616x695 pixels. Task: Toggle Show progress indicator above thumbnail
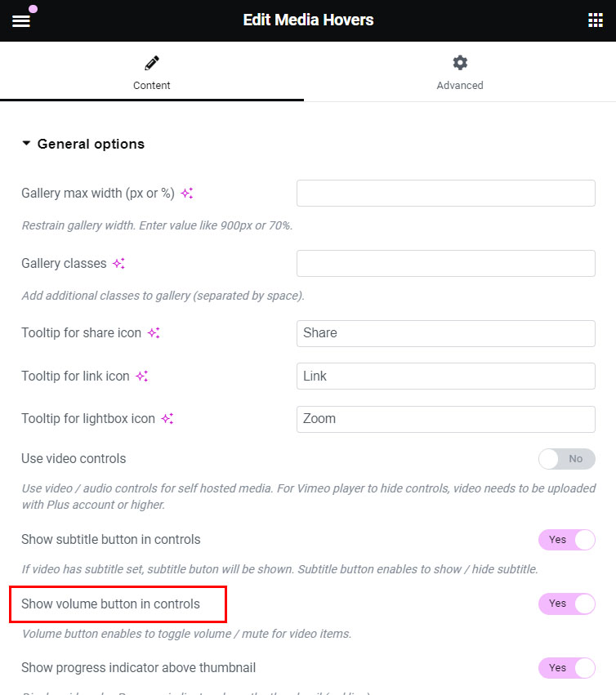click(x=566, y=668)
